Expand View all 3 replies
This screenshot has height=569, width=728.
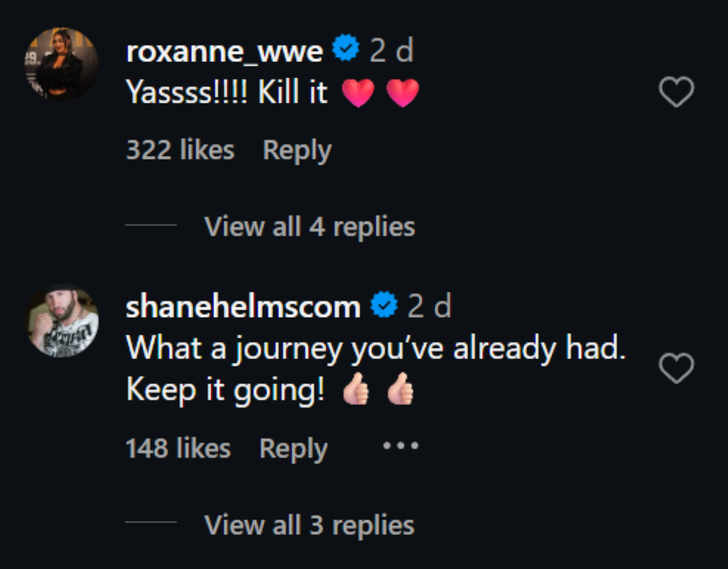pos(309,525)
